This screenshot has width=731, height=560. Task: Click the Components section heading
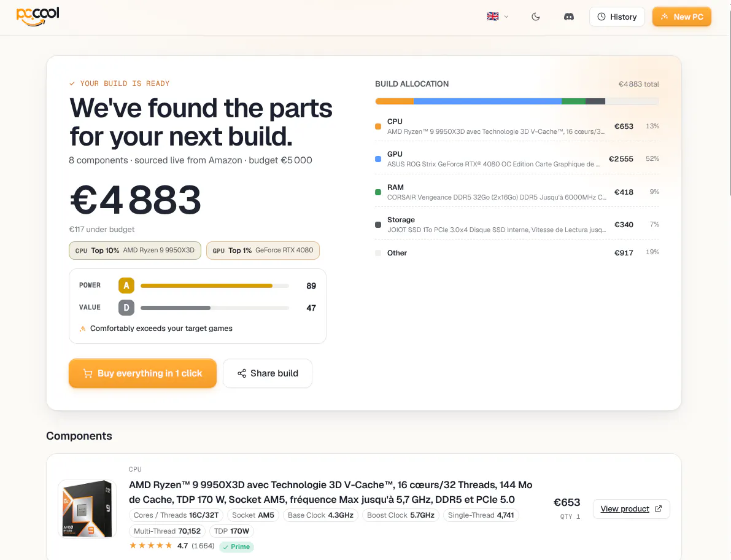(79, 436)
